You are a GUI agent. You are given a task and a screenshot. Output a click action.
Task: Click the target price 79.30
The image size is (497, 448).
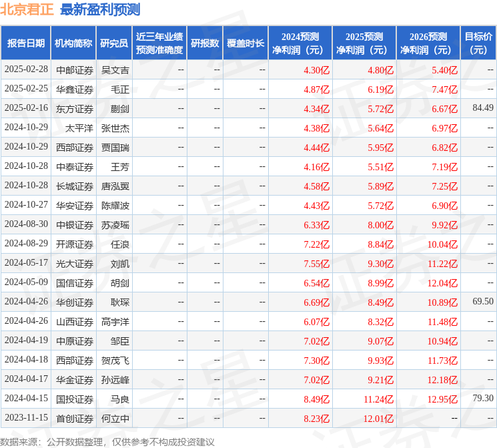[x=483, y=398]
